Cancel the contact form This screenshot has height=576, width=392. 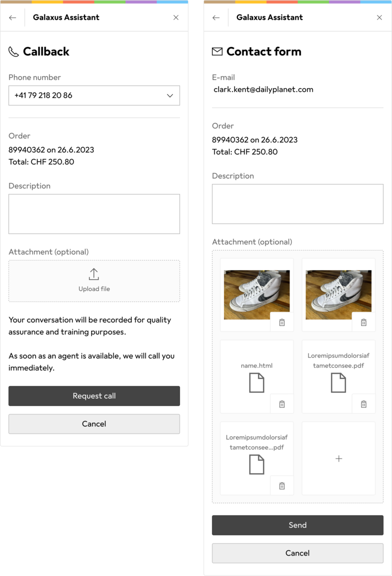coord(297,553)
